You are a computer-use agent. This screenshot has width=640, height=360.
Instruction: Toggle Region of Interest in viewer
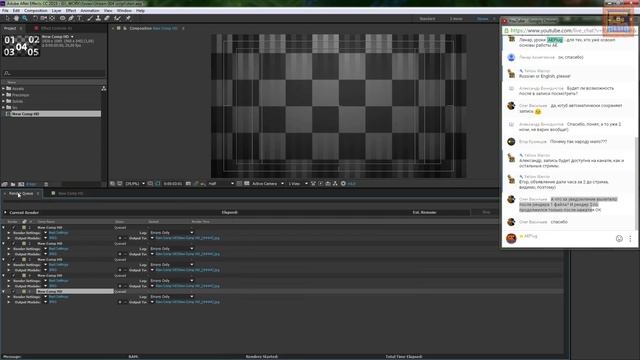tap(239, 184)
